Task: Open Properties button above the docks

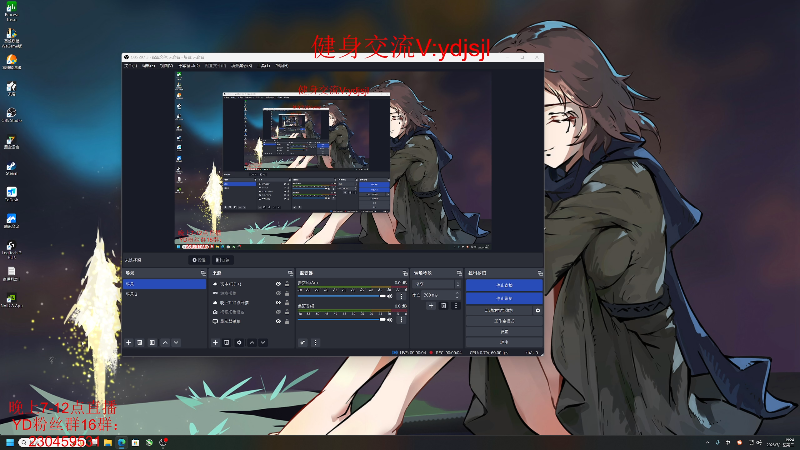Action: (199, 260)
